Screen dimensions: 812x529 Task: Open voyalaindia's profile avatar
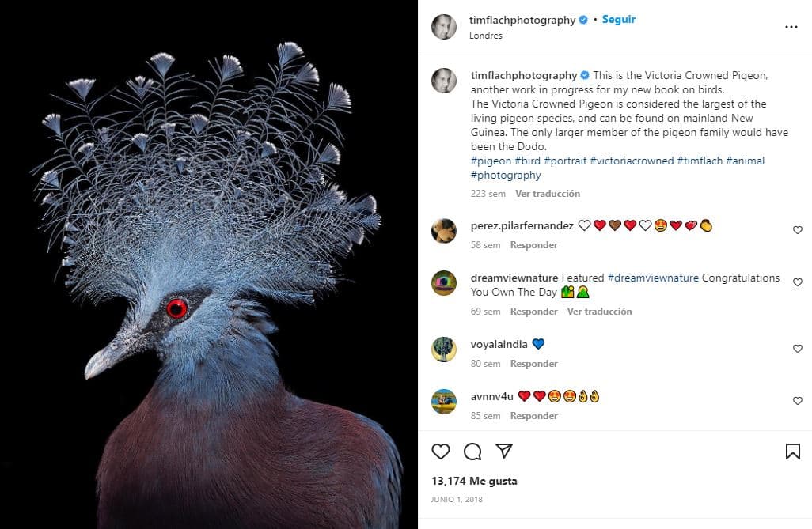[x=444, y=350]
